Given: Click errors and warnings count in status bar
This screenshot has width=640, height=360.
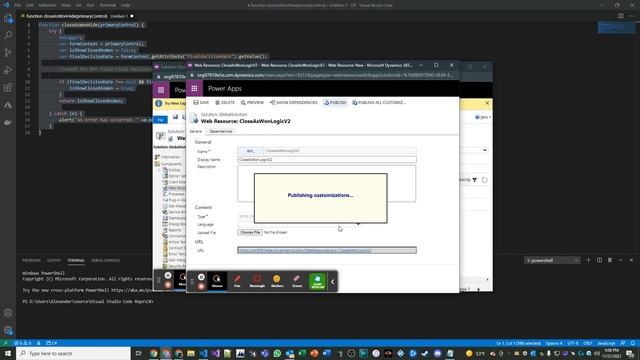Looking at the screenshot, I should click(x=23, y=343).
